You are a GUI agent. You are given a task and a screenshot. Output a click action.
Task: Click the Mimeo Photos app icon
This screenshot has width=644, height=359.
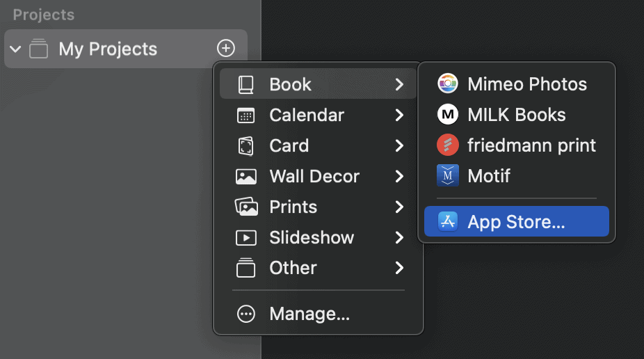448,83
